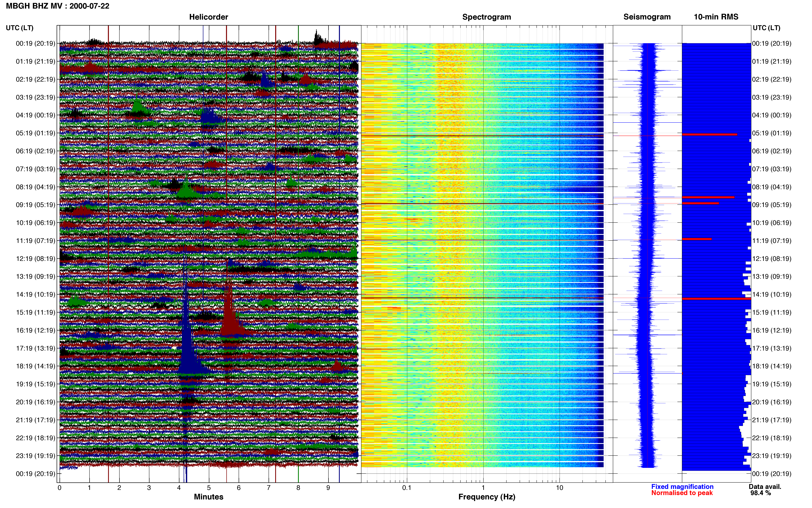Click minute tick 2 on helicorder axis
The height and width of the screenshot is (508, 812).
point(119,487)
